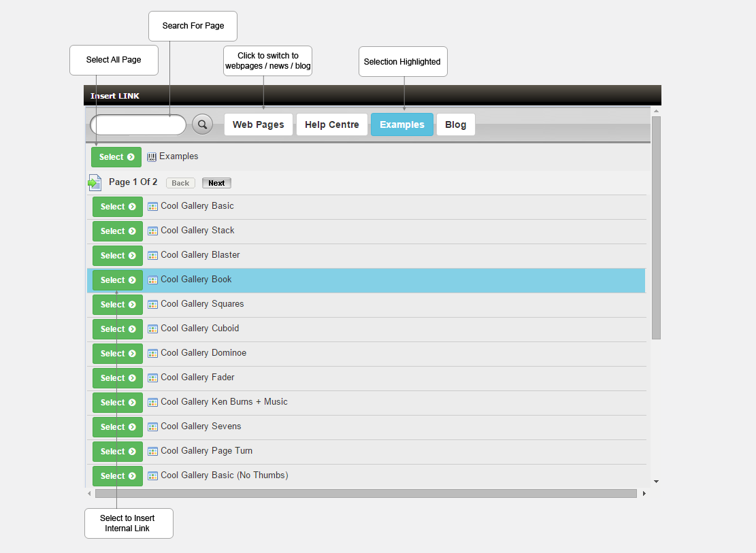
Task: Click the 'Cool Gallery Page Turn' row text
Action: [x=207, y=451]
